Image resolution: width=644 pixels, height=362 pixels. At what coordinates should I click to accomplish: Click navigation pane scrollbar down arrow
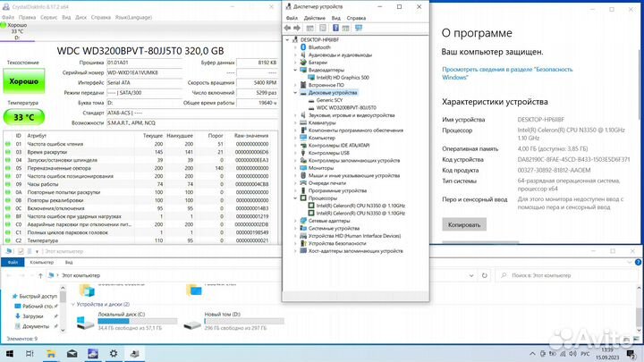[x=63, y=330]
